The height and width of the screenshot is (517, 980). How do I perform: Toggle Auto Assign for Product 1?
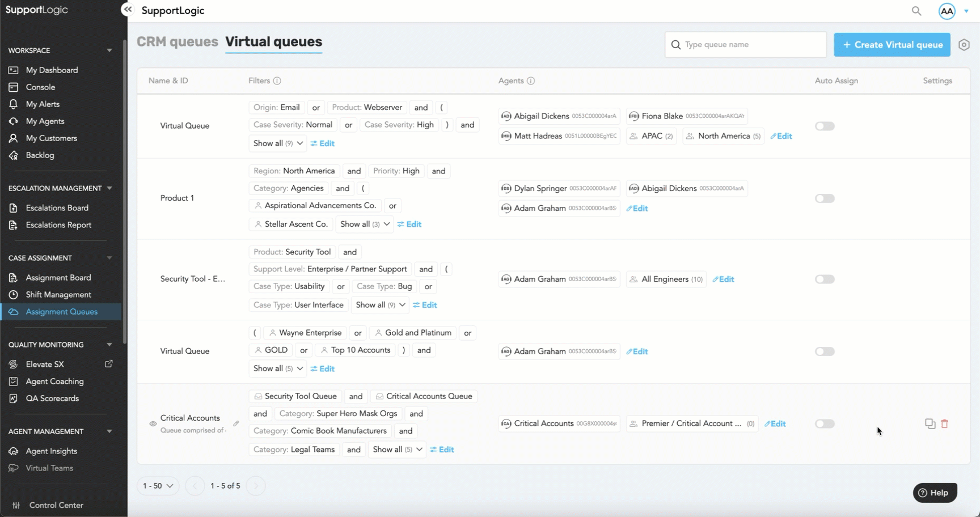(825, 198)
